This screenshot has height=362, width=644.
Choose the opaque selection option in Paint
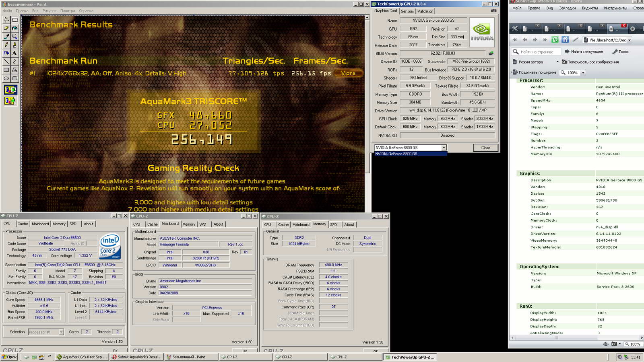click(x=10, y=90)
